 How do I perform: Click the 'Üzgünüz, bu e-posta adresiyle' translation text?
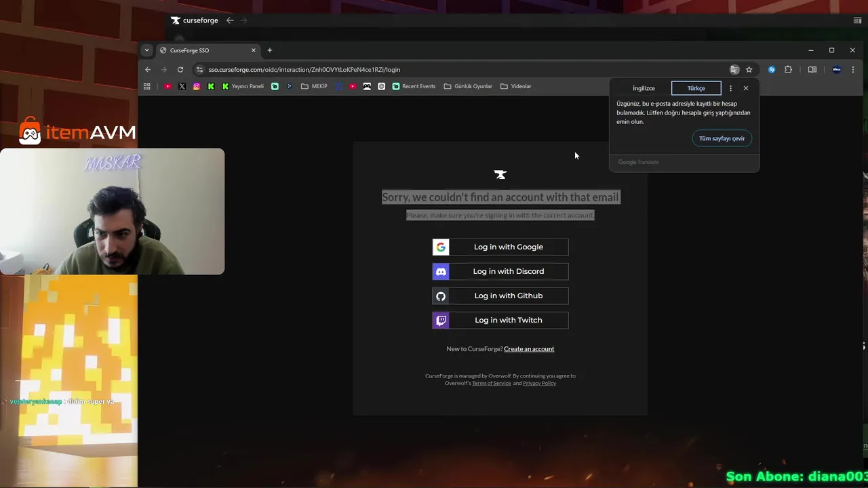click(x=684, y=113)
